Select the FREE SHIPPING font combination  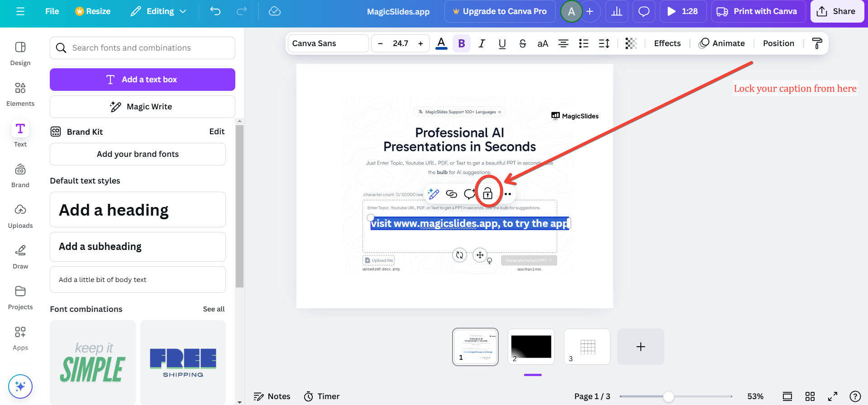point(183,363)
